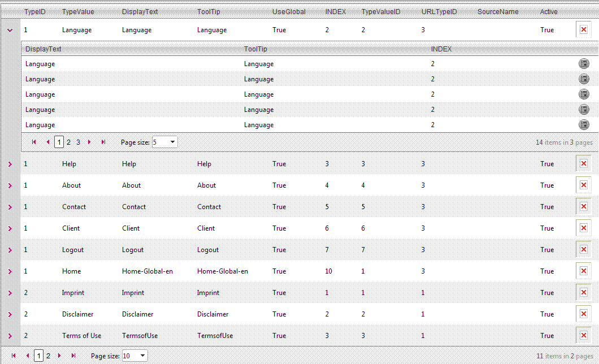This screenshot has height=364, width=599.
Task: Delete the Imprint row with the red X
Action: 584,293
